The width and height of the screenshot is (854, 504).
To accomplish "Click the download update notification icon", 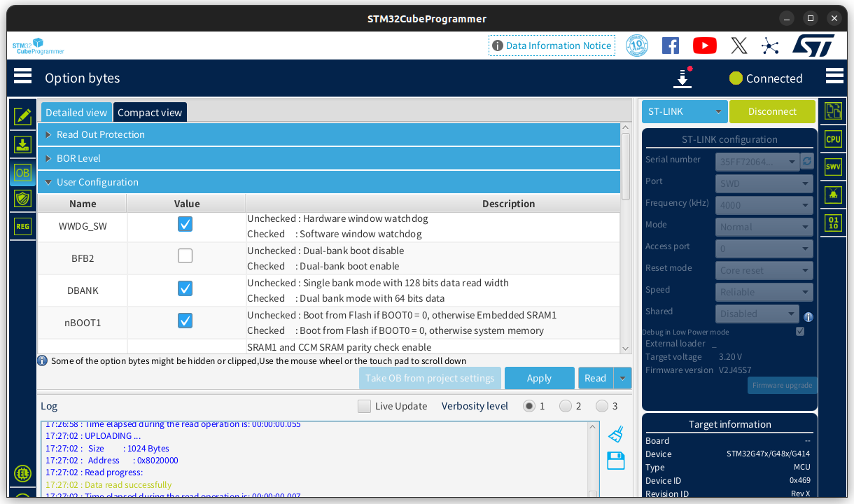I will [682, 78].
